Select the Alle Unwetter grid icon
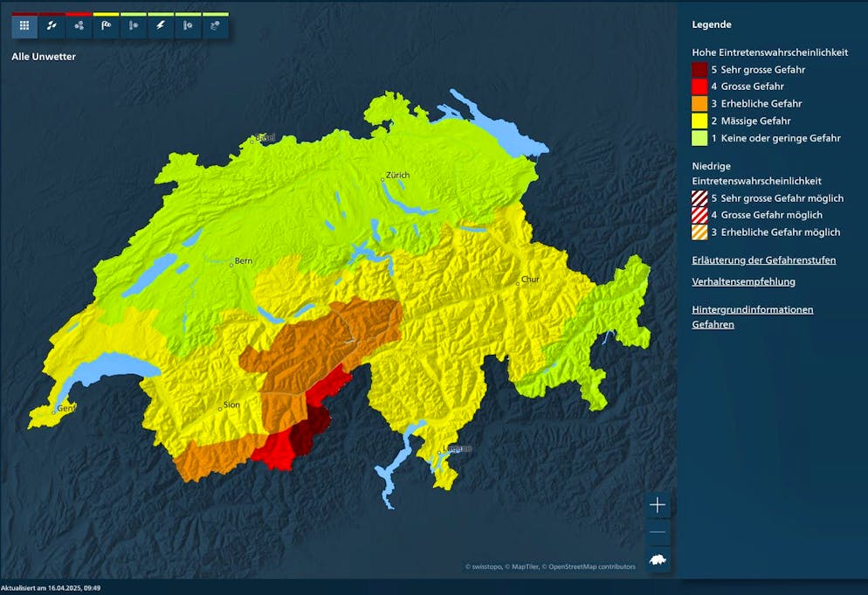Viewport: 868px width, 595px height. 24,25
